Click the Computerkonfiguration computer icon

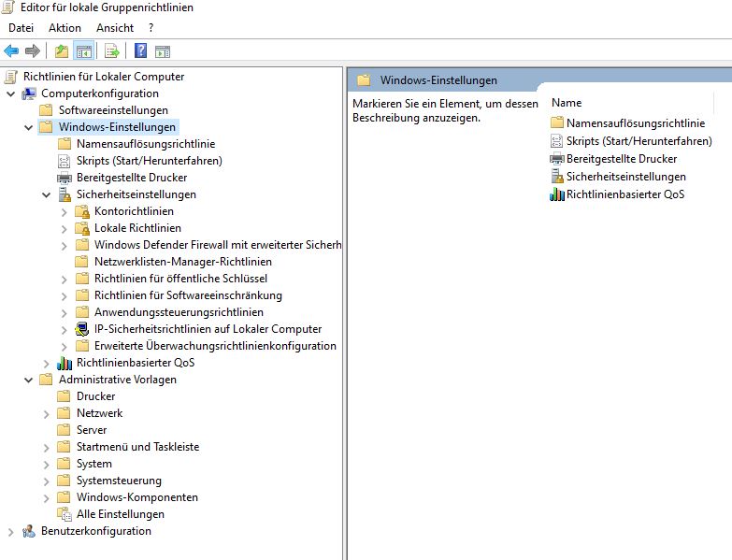coord(29,93)
